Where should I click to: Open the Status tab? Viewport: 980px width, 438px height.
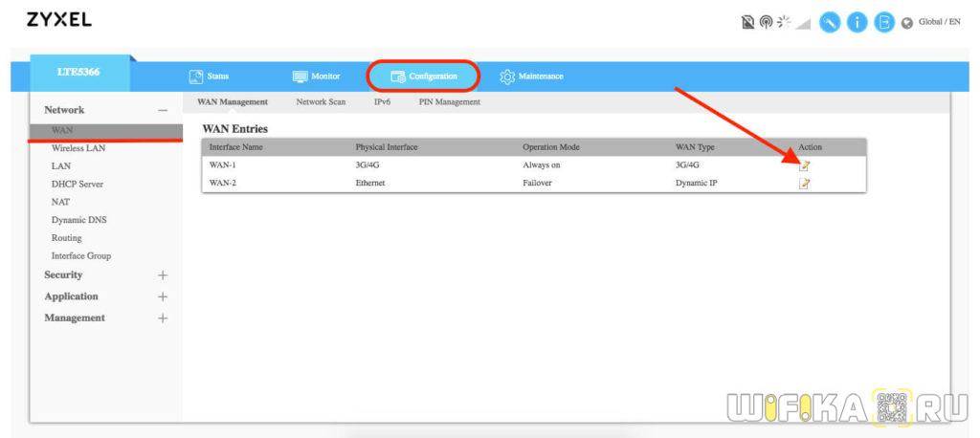(x=209, y=77)
